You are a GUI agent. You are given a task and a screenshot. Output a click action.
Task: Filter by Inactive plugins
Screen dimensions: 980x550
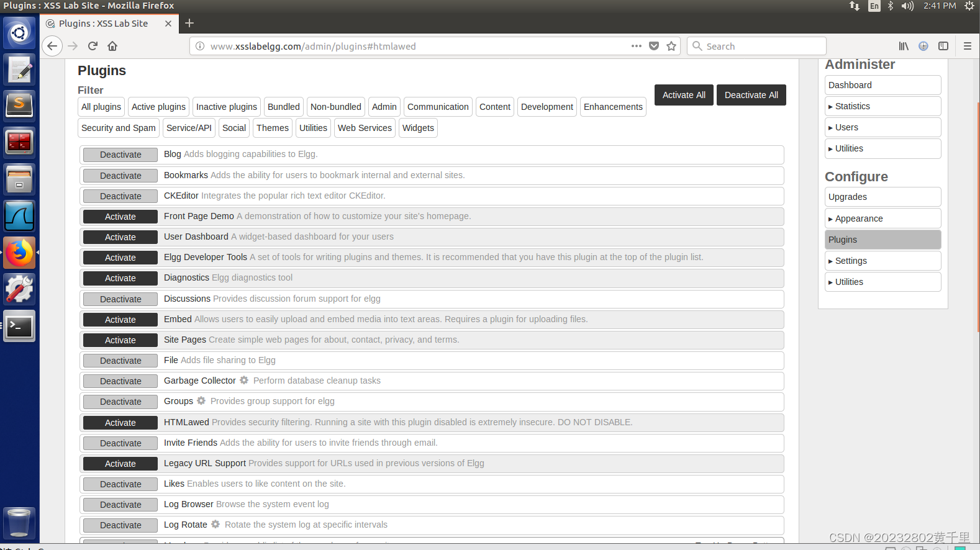(x=227, y=107)
